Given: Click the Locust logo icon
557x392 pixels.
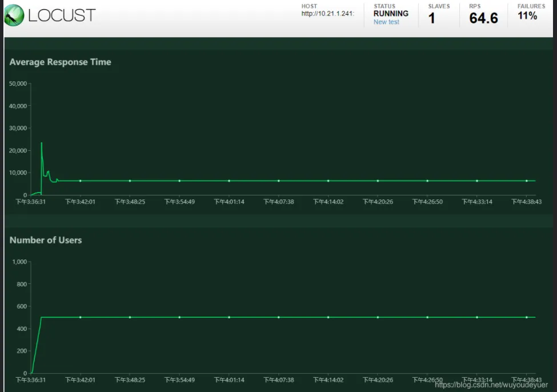Looking at the screenshot, I should click(x=14, y=15).
